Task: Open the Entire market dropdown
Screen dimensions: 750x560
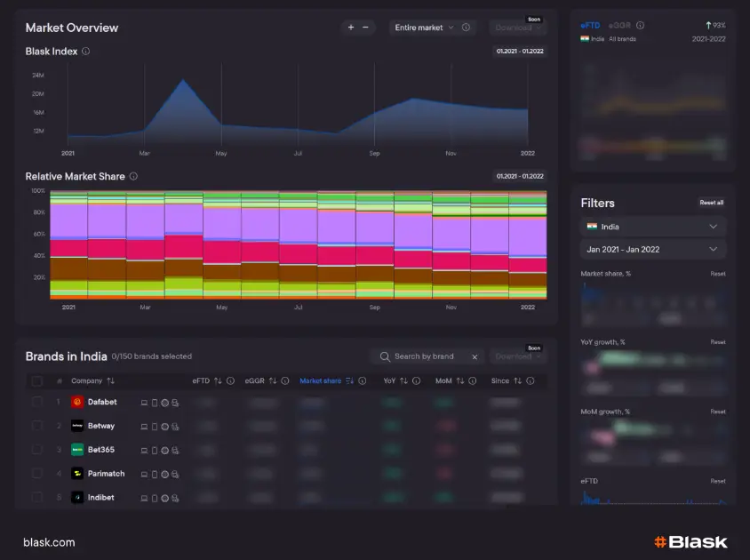Action: (425, 28)
